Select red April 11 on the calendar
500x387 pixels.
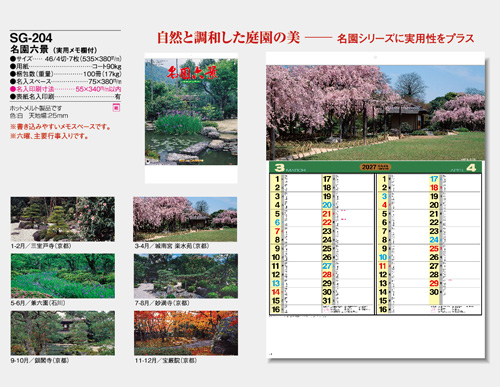383,266
